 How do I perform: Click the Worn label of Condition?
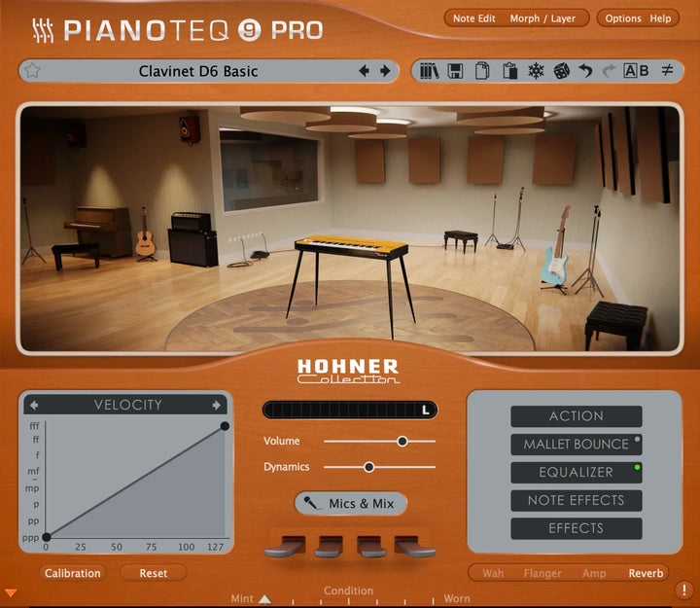point(457,598)
